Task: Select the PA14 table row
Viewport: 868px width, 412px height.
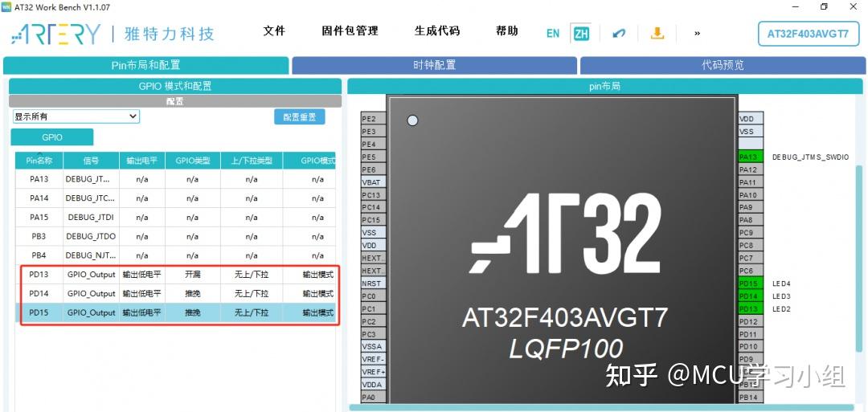Action: [x=175, y=198]
